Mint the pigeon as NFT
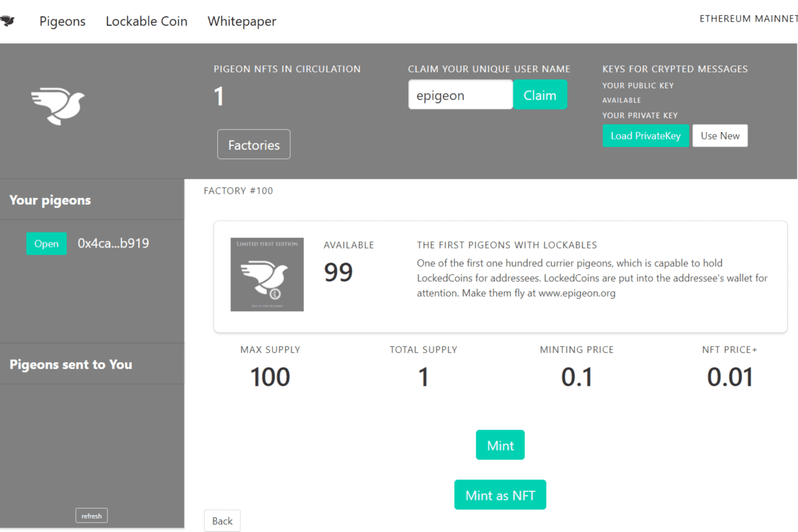This screenshot has width=798, height=532. coord(500,494)
